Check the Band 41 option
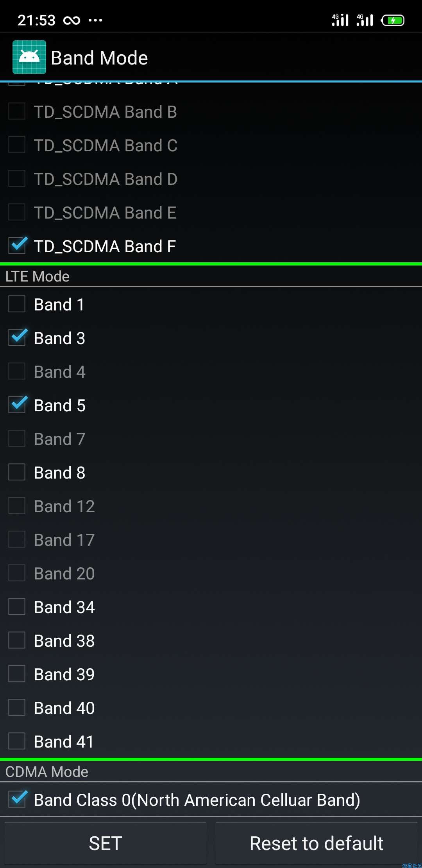Image resolution: width=422 pixels, height=868 pixels. 17,741
